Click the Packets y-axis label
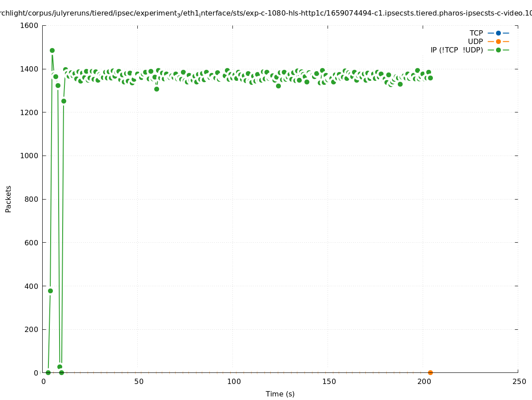This screenshot has width=532, height=400. 8,199
